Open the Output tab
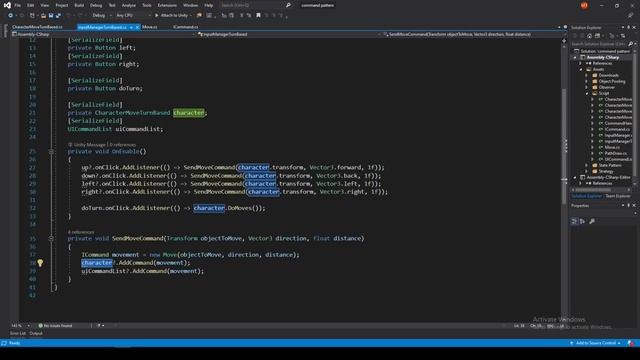Screen dimensions: 640x360 [36, 333]
